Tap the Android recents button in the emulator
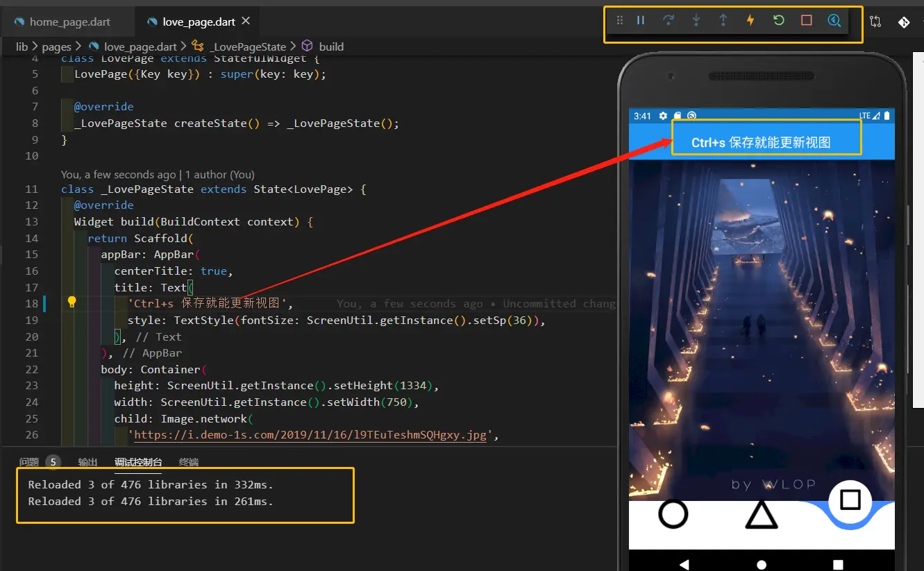 pyautogui.click(x=838, y=564)
